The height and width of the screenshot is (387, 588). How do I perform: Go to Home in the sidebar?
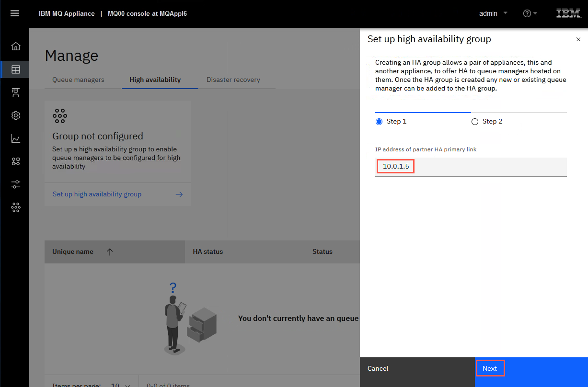(16, 46)
